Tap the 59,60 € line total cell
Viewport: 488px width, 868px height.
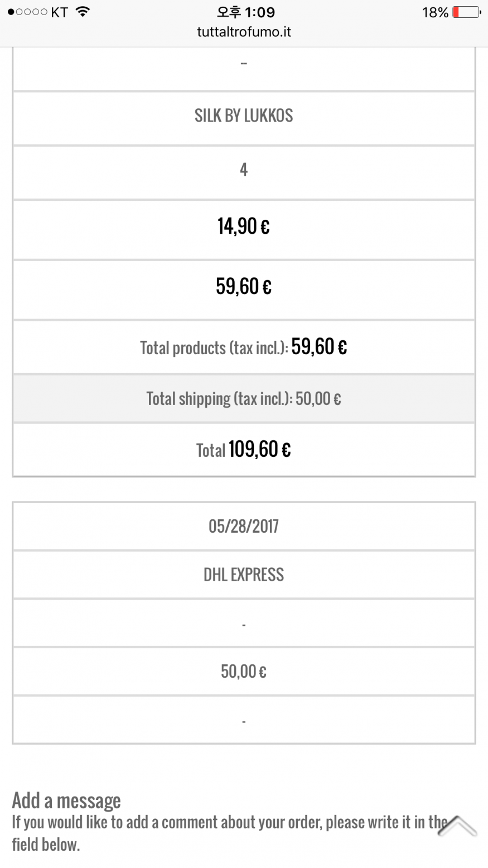point(244,287)
